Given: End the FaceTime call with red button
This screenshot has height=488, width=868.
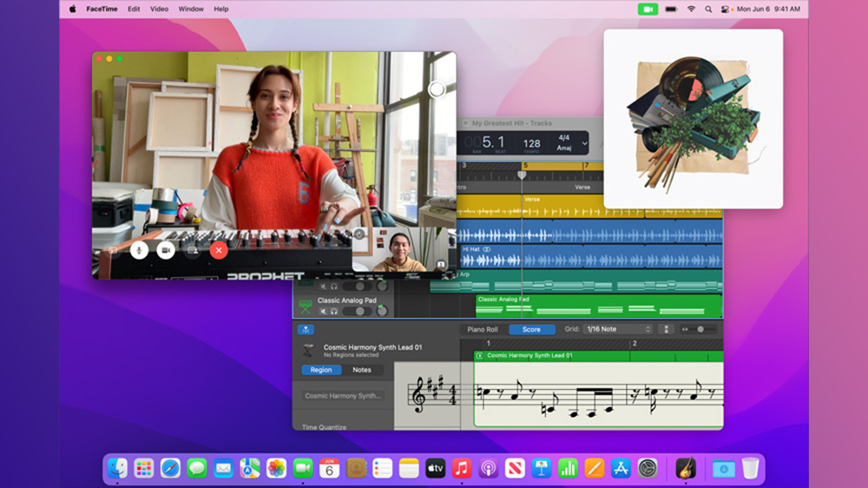Looking at the screenshot, I should [219, 250].
